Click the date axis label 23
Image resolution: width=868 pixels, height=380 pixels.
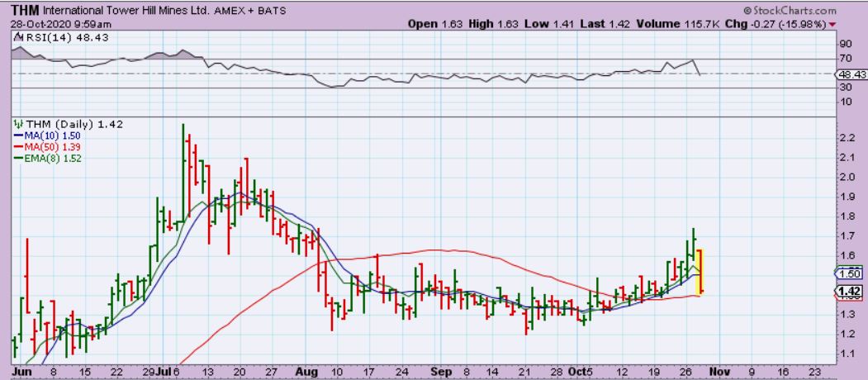pos(815,373)
